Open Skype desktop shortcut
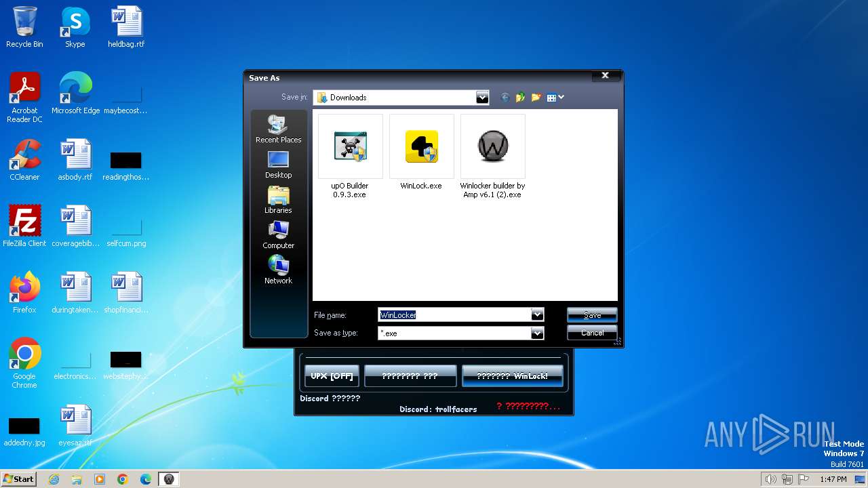The image size is (868, 488). click(x=75, y=27)
